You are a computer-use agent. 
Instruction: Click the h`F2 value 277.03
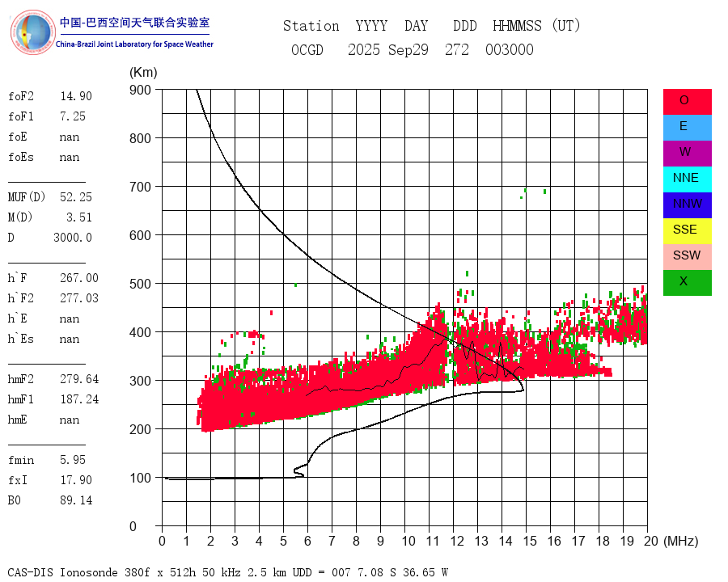pyautogui.click(x=79, y=298)
